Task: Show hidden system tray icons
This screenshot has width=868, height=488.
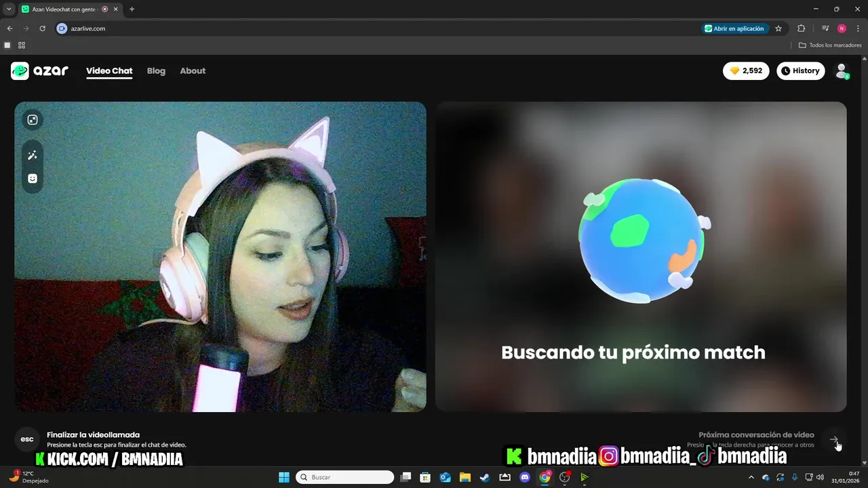Action: pyautogui.click(x=751, y=477)
